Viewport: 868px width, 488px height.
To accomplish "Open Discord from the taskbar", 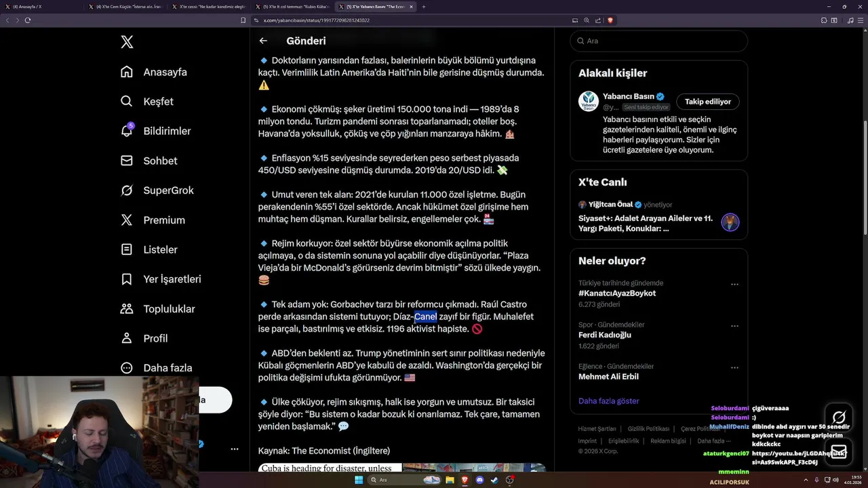I will click(x=480, y=480).
